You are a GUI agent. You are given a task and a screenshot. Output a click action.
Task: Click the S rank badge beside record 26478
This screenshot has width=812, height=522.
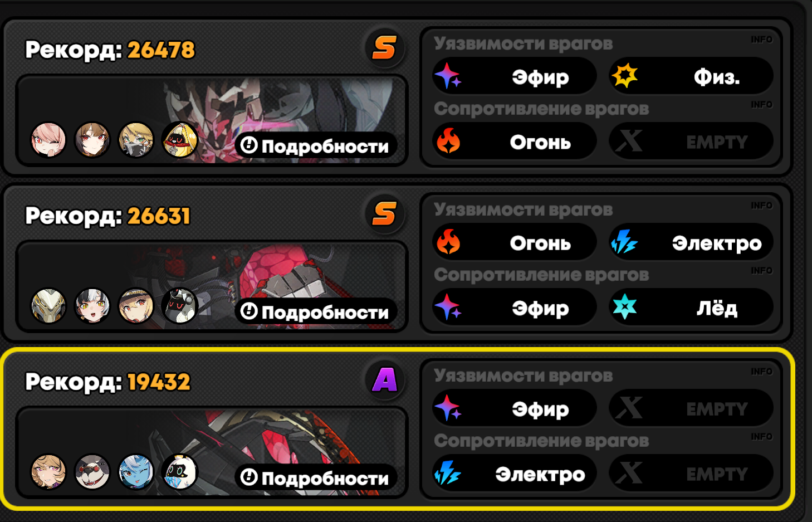click(384, 48)
